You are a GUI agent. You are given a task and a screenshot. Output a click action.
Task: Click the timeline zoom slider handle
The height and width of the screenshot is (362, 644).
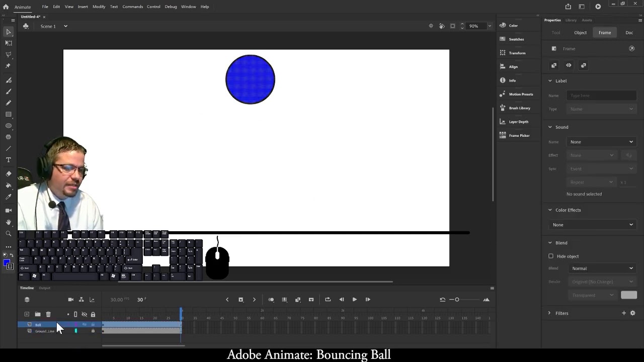(x=457, y=300)
